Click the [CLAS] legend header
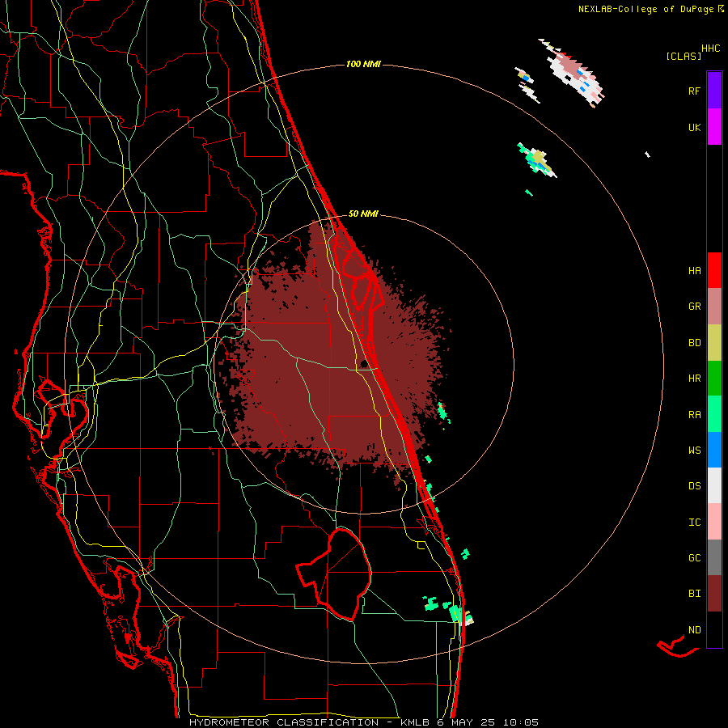 [684, 56]
